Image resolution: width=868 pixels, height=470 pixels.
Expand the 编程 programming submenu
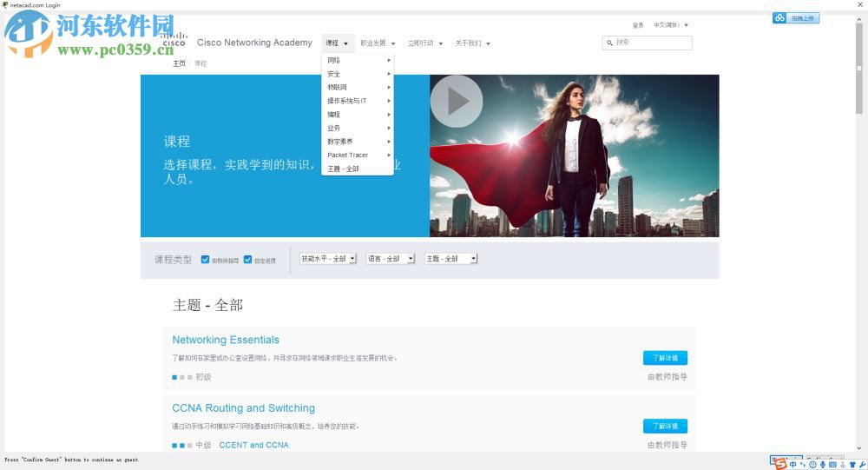(358, 114)
